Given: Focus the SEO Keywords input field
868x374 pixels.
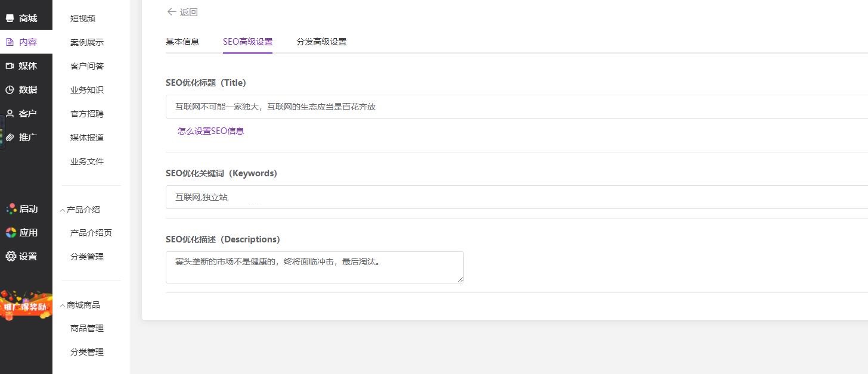Looking at the screenshot, I should (513, 197).
